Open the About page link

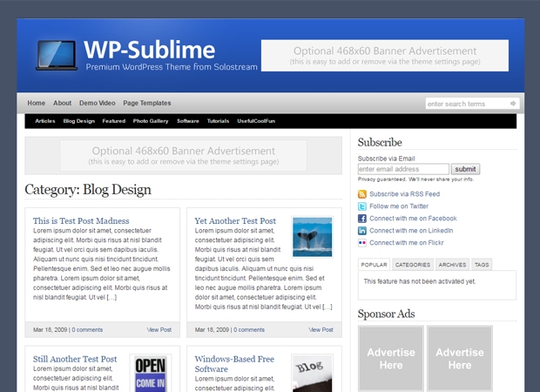pyautogui.click(x=62, y=103)
